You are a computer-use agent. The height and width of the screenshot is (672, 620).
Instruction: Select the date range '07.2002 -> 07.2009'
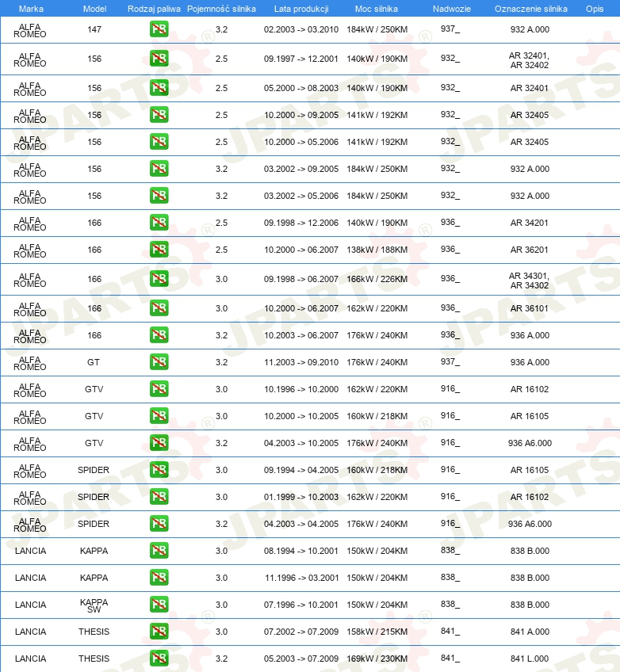pos(301,632)
